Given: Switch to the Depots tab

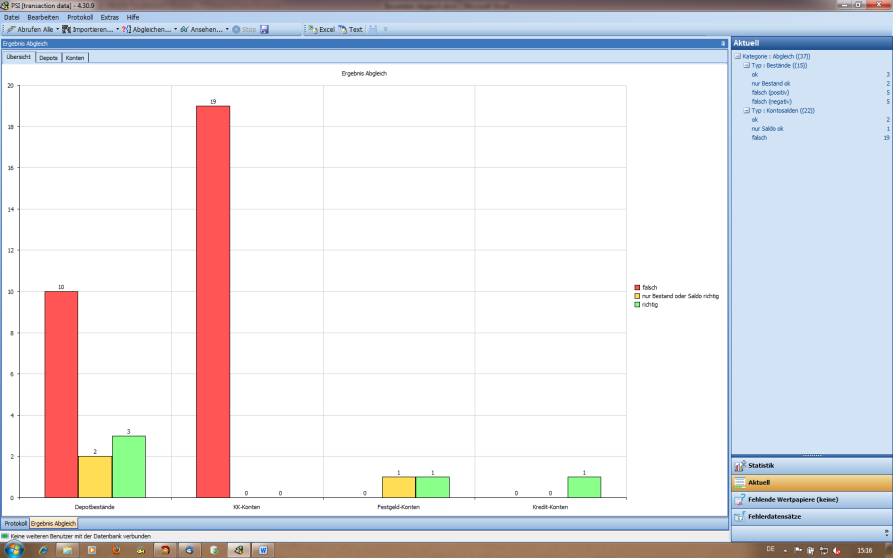Looking at the screenshot, I should pos(48,58).
